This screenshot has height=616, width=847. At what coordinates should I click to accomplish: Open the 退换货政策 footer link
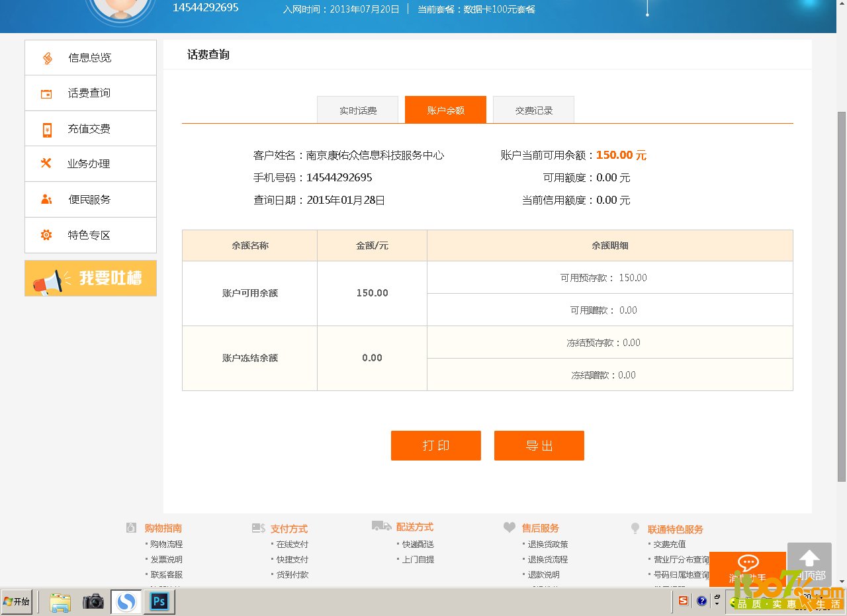click(x=548, y=545)
